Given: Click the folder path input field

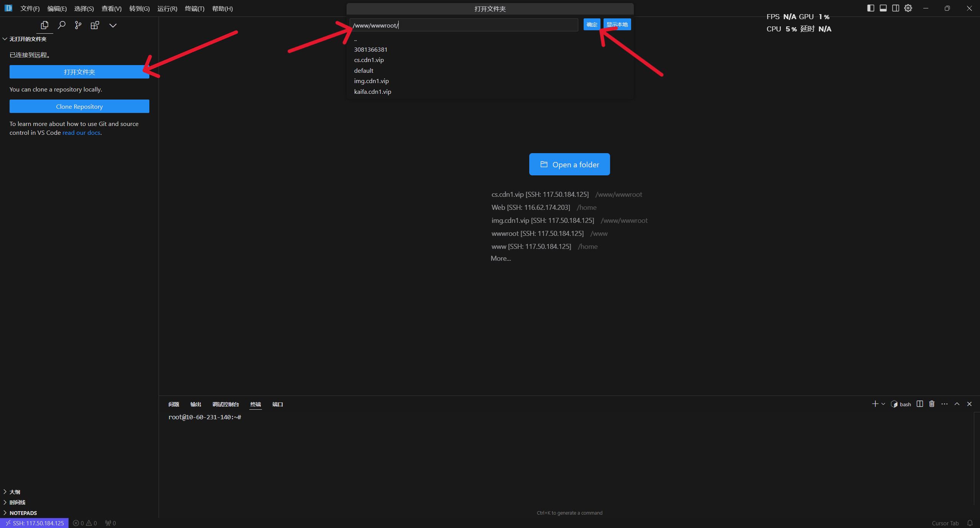Looking at the screenshot, I should click(x=463, y=25).
